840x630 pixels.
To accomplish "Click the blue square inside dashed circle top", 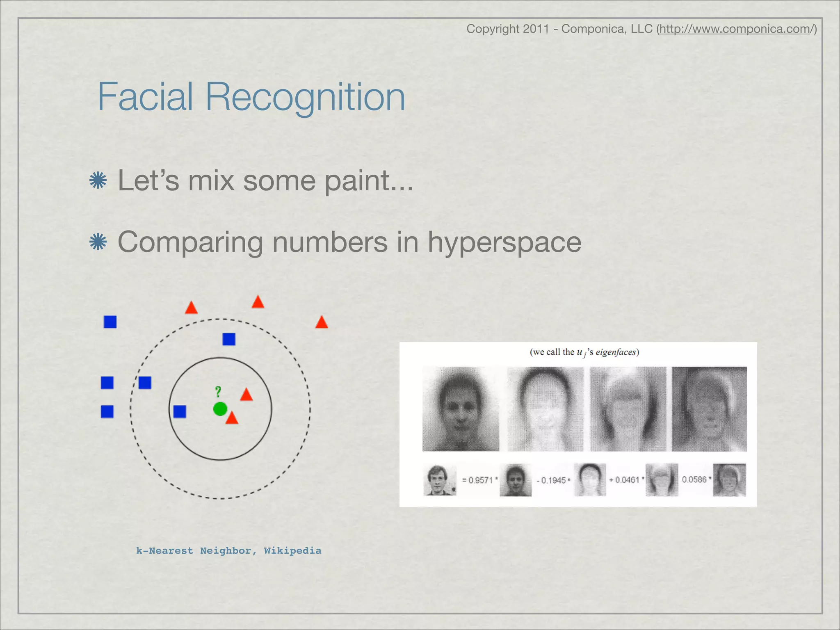I will coord(229,339).
